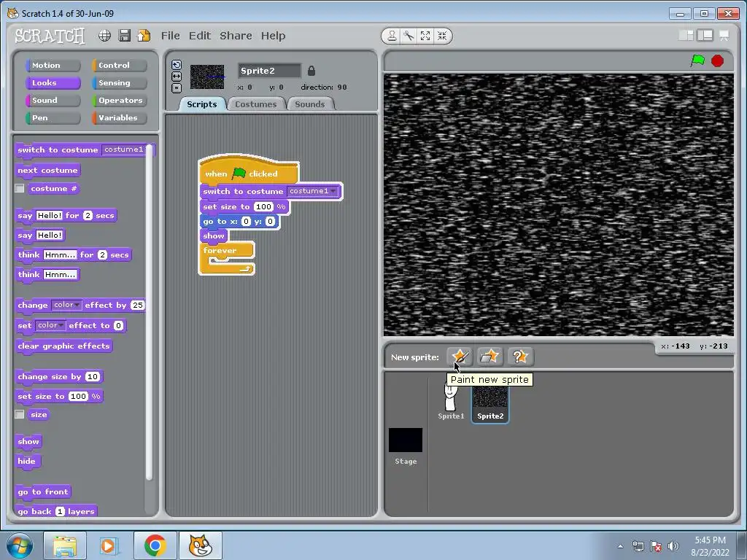The width and height of the screenshot is (747, 560).
Task: Click the next costume block
Action: pyautogui.click(x=47, y=170)
